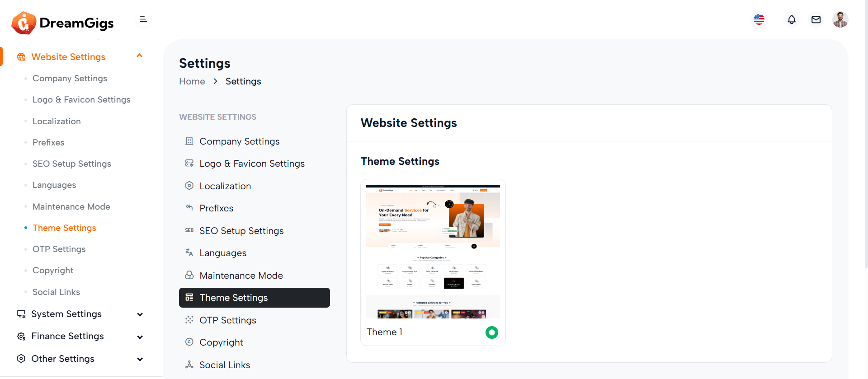The image size is (868, 379).
Task: Expand Other Settings in the sidebar
Action: [140, 359]
